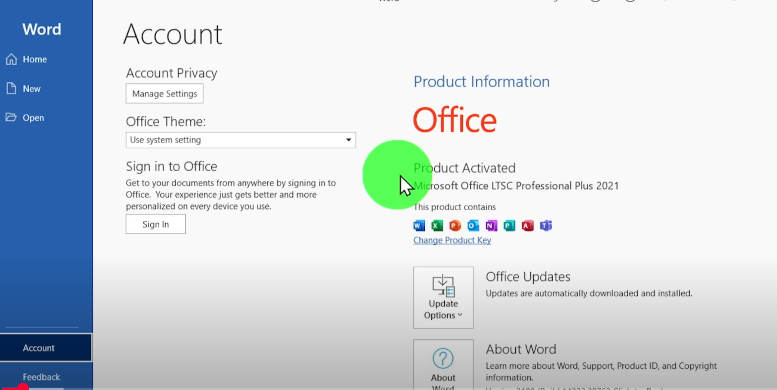Click the Office Updates heading
The height and width of the screenshot is (390, 777).
point(528,277)
